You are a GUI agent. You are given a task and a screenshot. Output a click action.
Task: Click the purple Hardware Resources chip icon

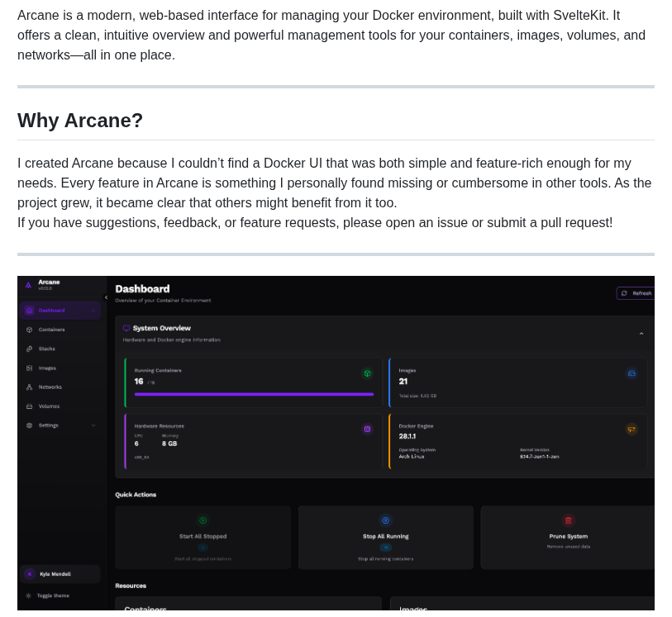[x=367, y=429]
